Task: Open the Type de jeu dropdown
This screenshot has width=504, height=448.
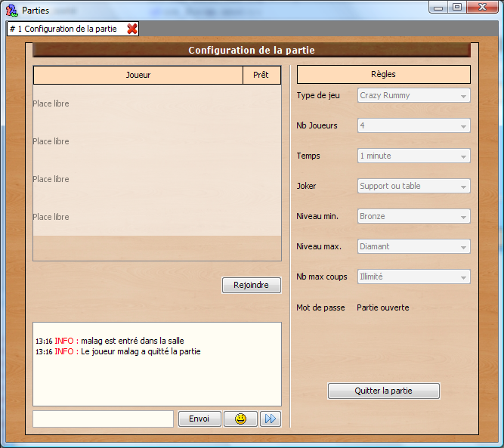Action: point(413,95)
